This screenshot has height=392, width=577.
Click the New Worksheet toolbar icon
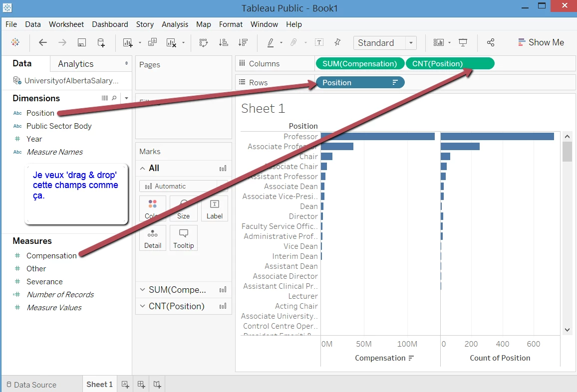point(127,43)
